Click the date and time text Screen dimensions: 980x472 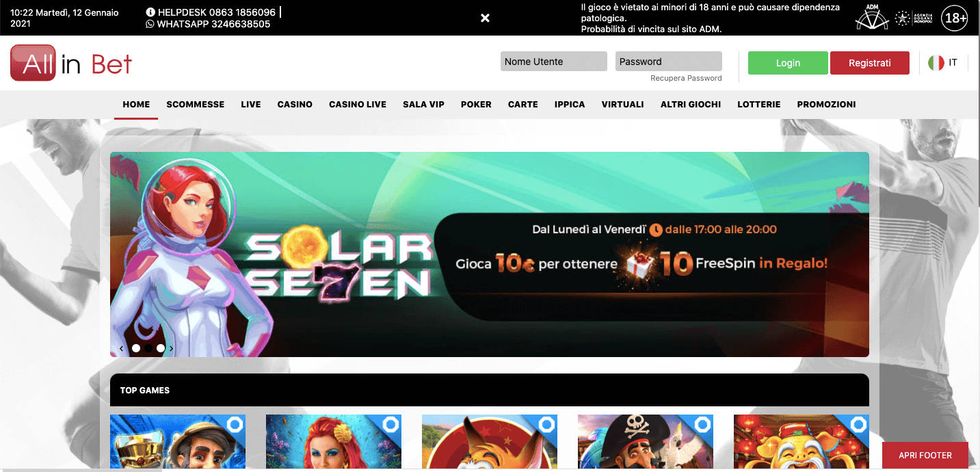coord(64,18)
